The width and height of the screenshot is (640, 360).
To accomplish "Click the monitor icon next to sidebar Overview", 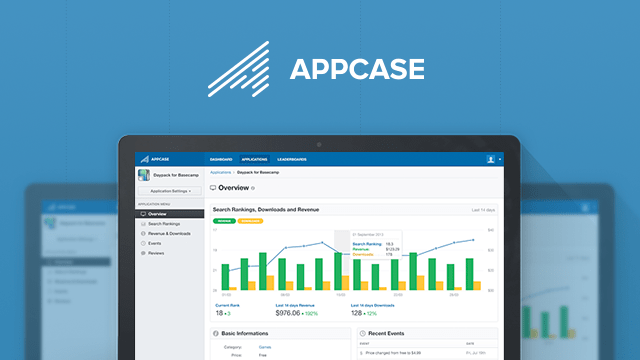I will pyautogui.click(x=143, y=214).
